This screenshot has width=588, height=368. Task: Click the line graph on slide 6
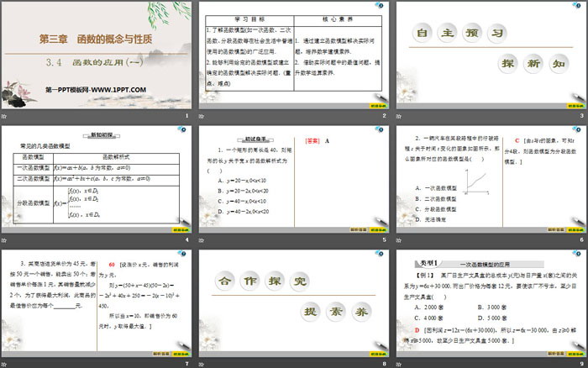(x=476, y=182)
